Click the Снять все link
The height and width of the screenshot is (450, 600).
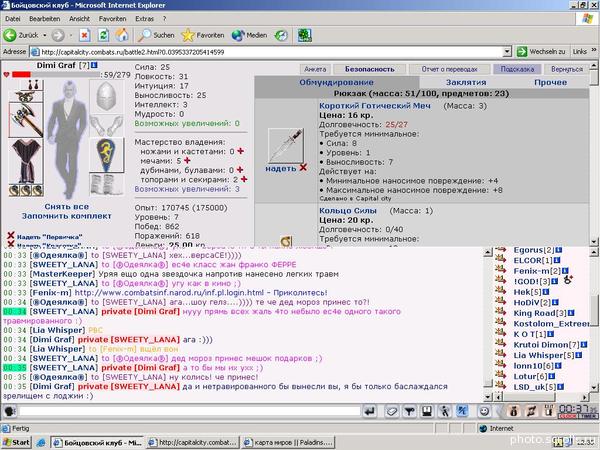(67, 207)
